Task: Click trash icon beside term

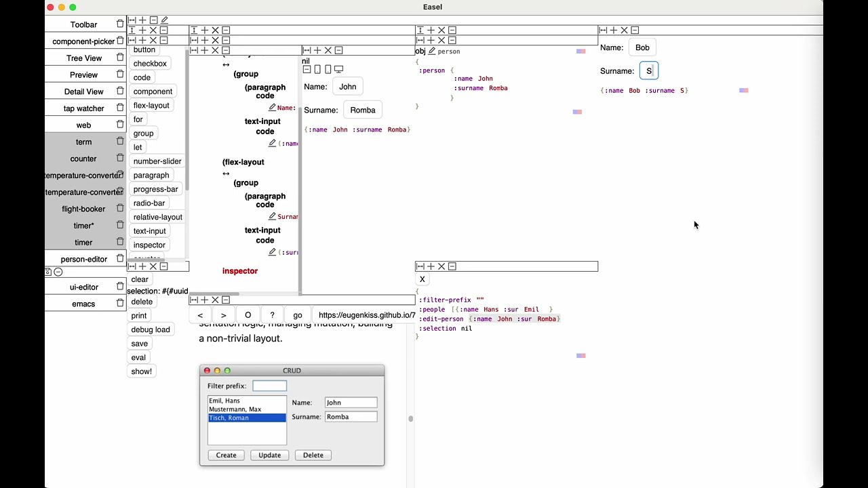Action: tap(120, 142)
